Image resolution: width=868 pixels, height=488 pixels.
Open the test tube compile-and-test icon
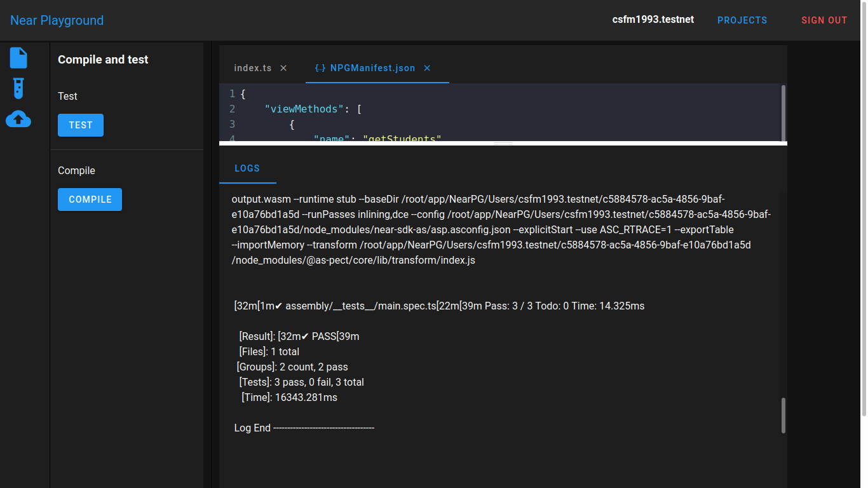pos(18,88)
